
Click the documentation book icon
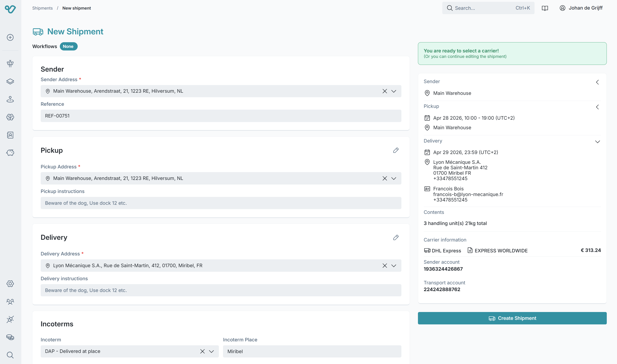(545, 8)
